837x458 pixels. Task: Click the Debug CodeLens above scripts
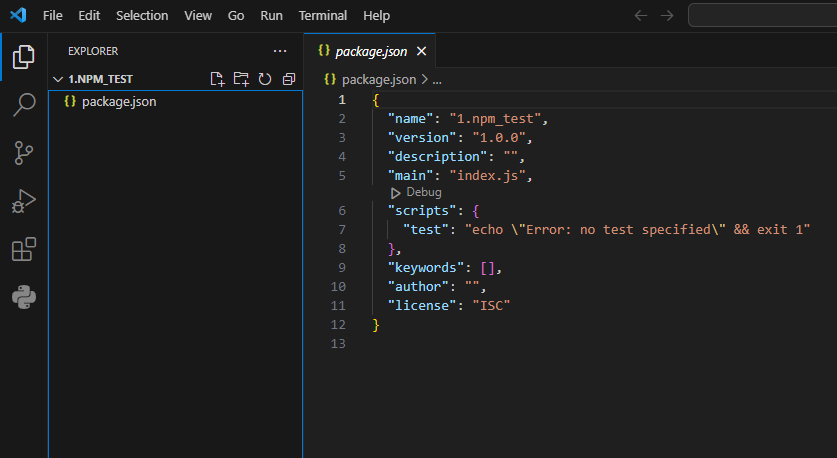click(416, 192)
